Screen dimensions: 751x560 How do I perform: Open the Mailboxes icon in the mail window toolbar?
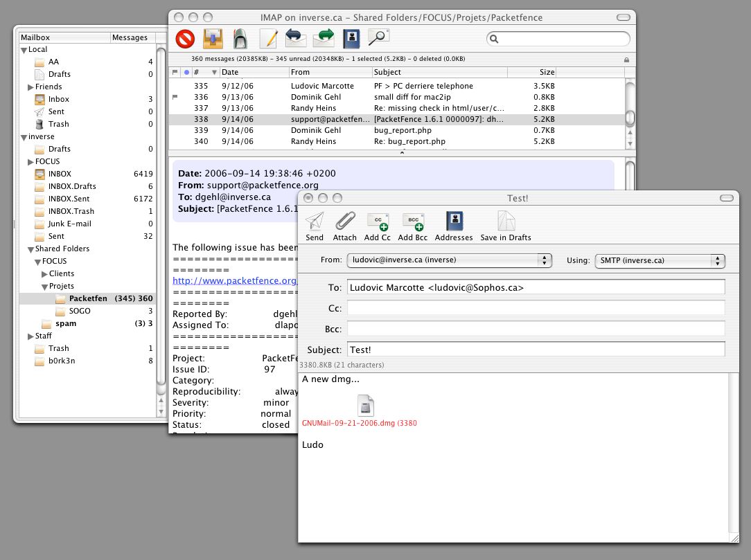[240, 39]
